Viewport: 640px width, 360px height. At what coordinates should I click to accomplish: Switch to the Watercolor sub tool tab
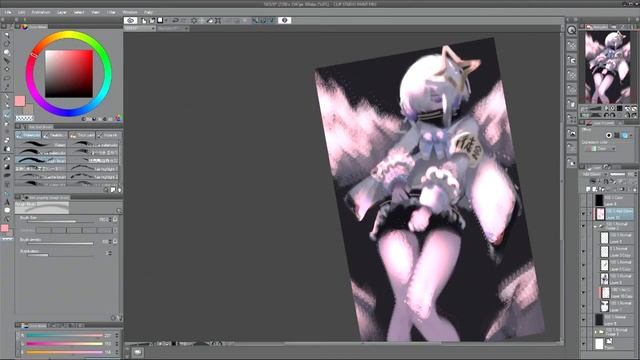click(28, 135)
